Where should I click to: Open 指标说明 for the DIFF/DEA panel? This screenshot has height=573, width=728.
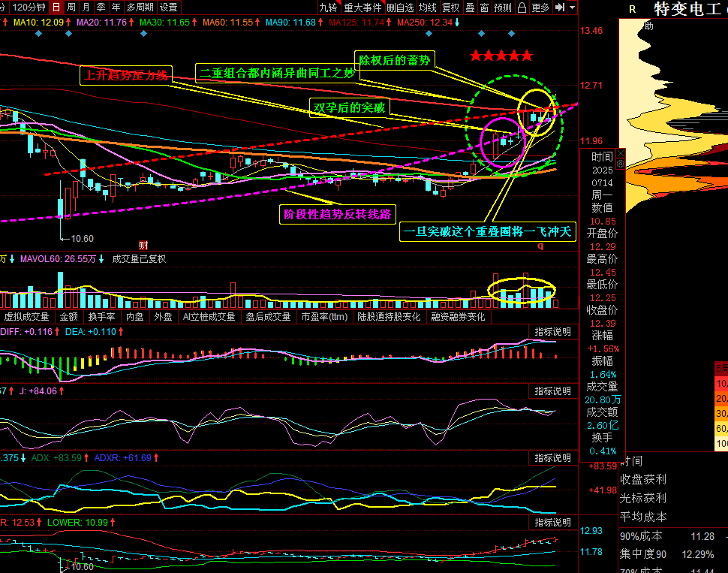(552, 332)
